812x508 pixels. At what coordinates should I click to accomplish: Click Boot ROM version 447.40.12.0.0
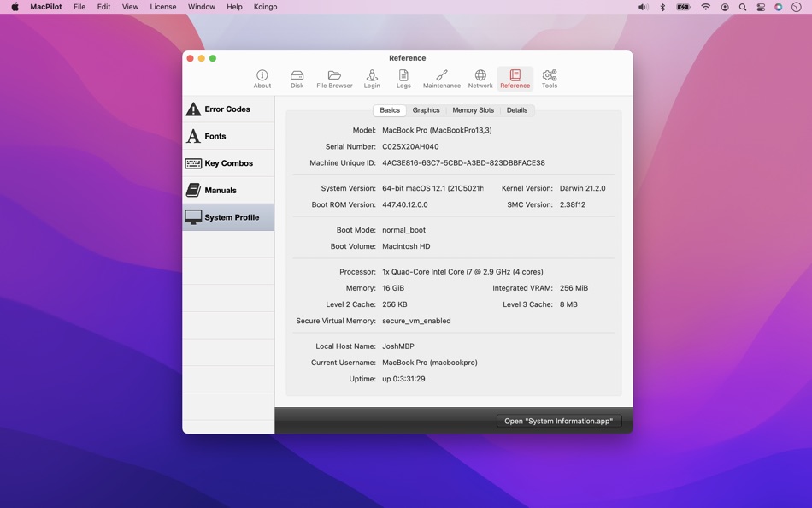click(405, 204)
